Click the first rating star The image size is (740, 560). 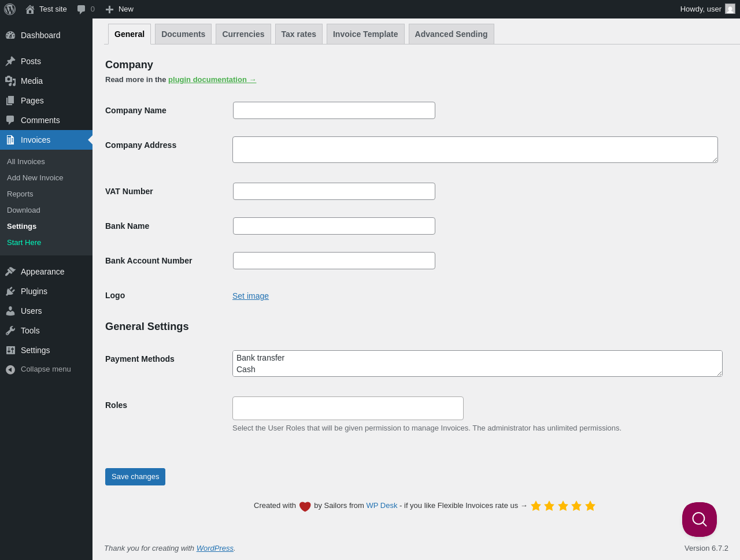click(536, 506)
